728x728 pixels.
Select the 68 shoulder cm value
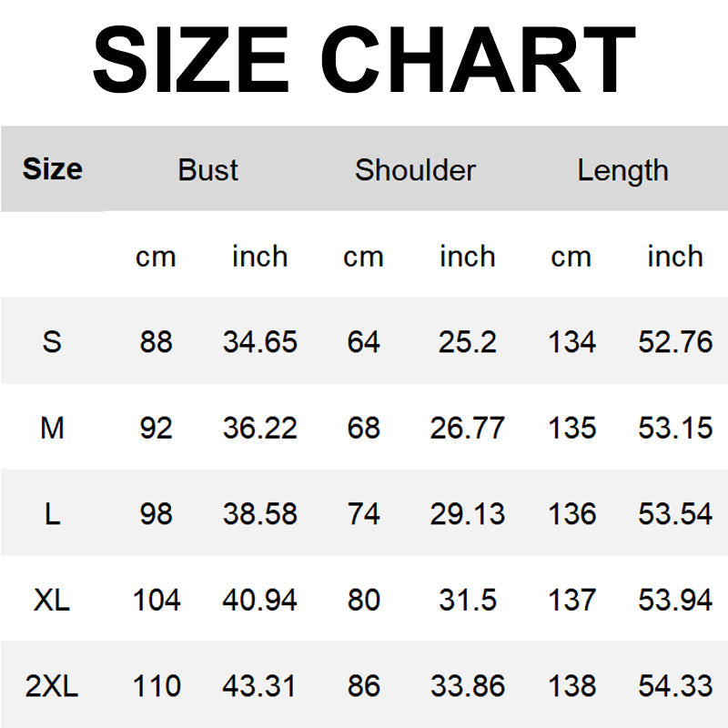tap(363, 428)
